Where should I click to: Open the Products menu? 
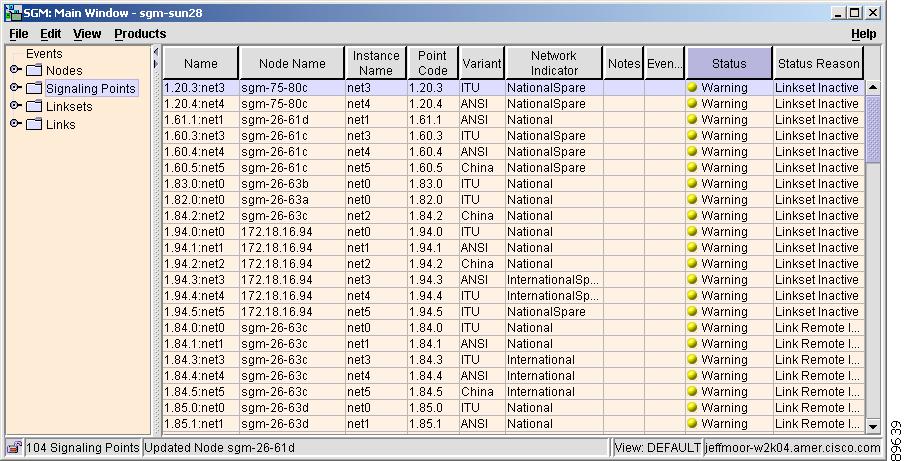[140, 34]
